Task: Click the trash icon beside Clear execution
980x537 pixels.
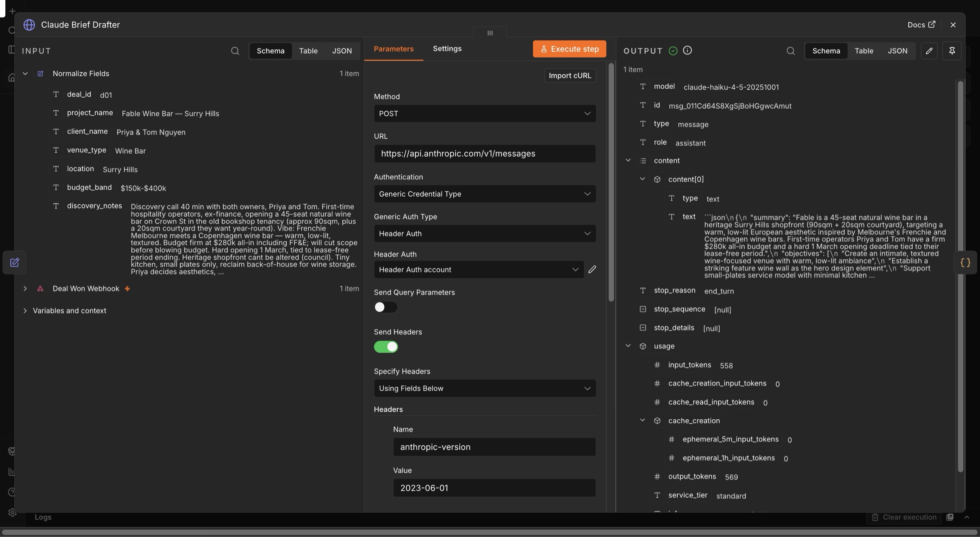Action: pyautogui.click(x=875, y=517)
